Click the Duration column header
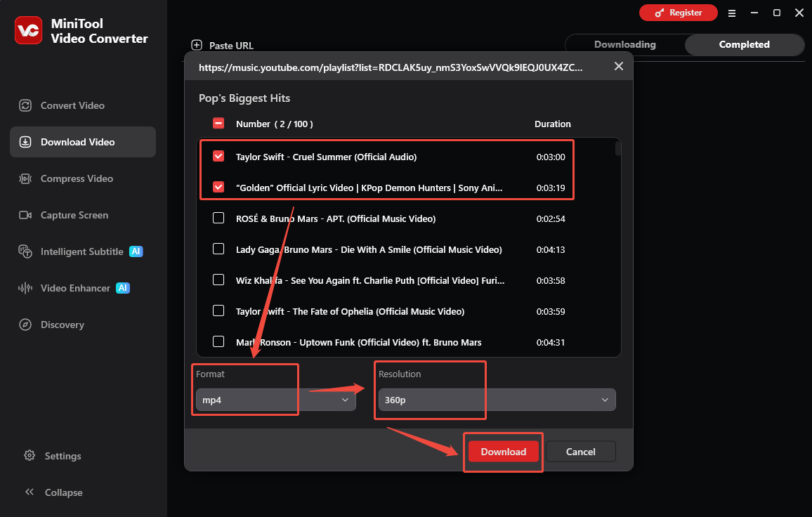 point(553,124)
